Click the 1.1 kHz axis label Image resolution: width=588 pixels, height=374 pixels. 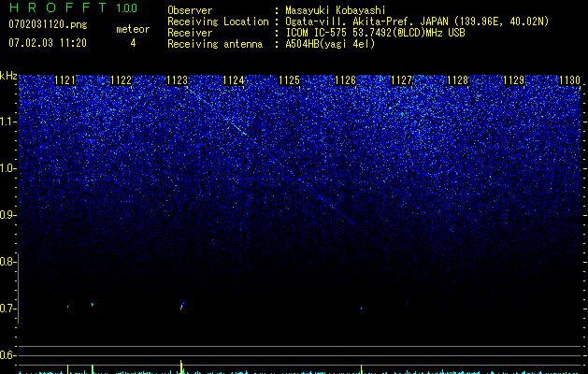(7, 122)
